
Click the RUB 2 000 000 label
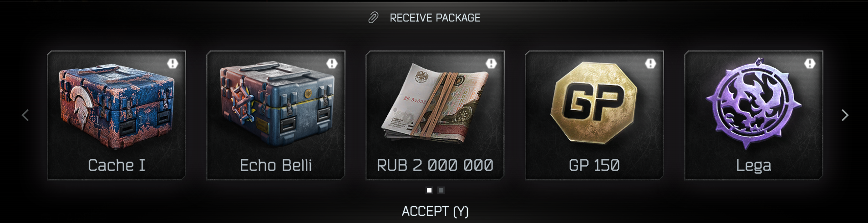pos(435,165)
